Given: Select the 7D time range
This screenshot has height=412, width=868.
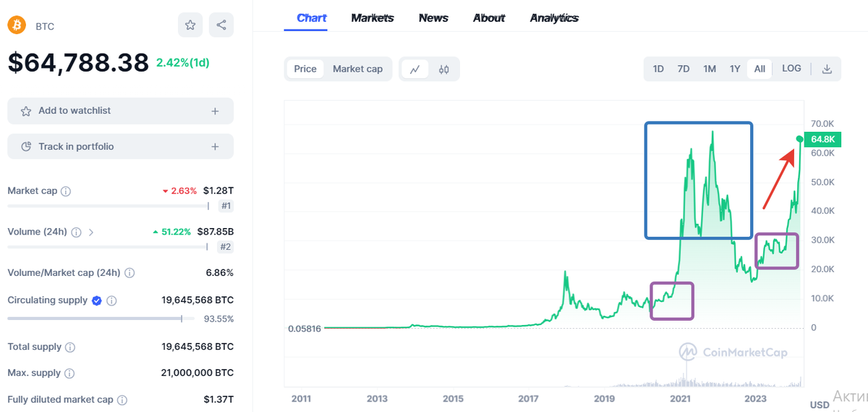Looking at the screenshot, I should pos(684,69).
